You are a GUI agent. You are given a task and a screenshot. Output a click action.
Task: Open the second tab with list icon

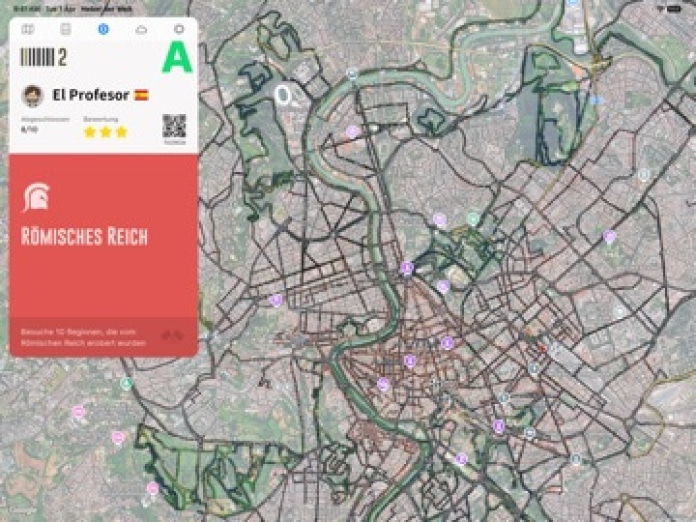click(x=66, y=29)
